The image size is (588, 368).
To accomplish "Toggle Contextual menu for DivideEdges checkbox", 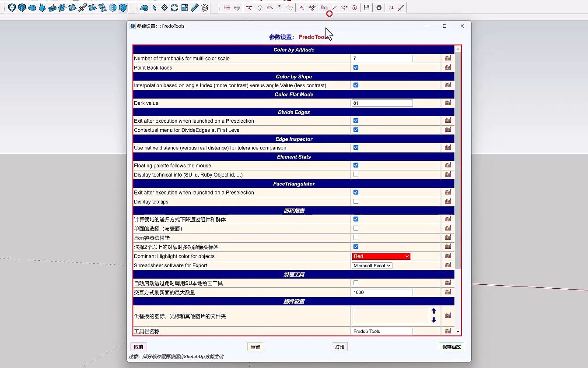I will [x=356, y=130].
